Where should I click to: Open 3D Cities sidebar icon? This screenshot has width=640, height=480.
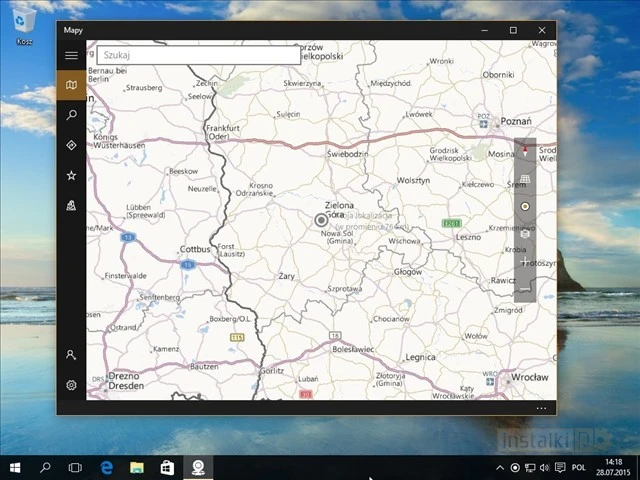point(71,205)
